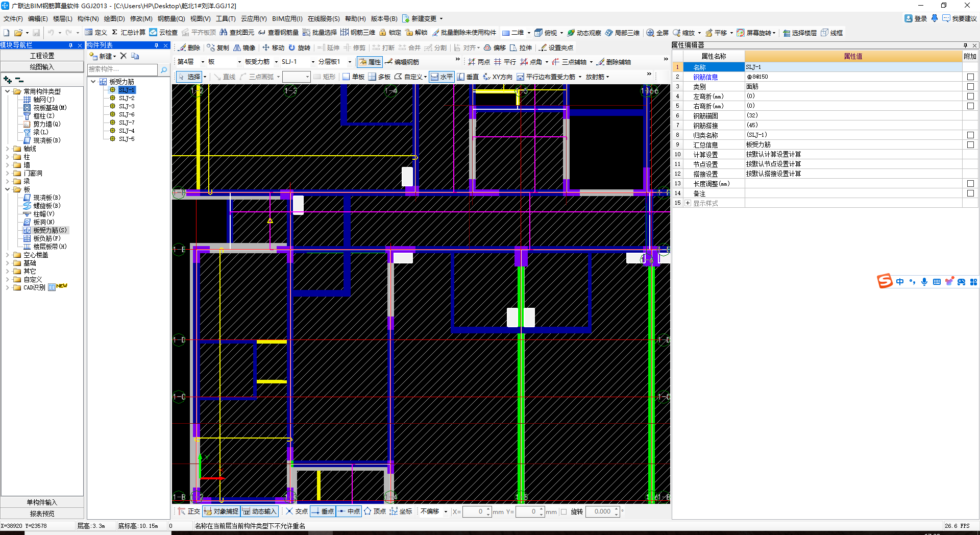
Task: Open the 视图(V) menu
Action: tap(200, 18)
